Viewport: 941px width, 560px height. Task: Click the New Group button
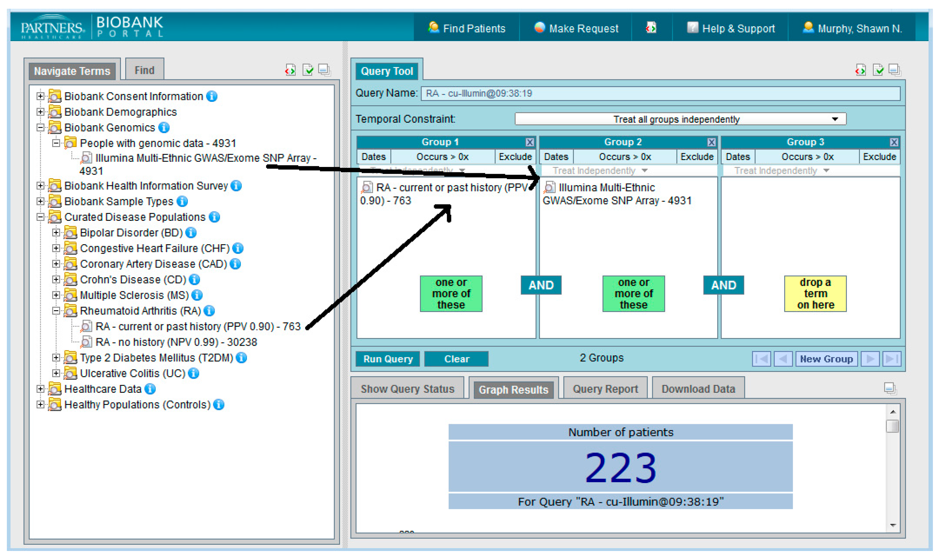coord(827,359)
